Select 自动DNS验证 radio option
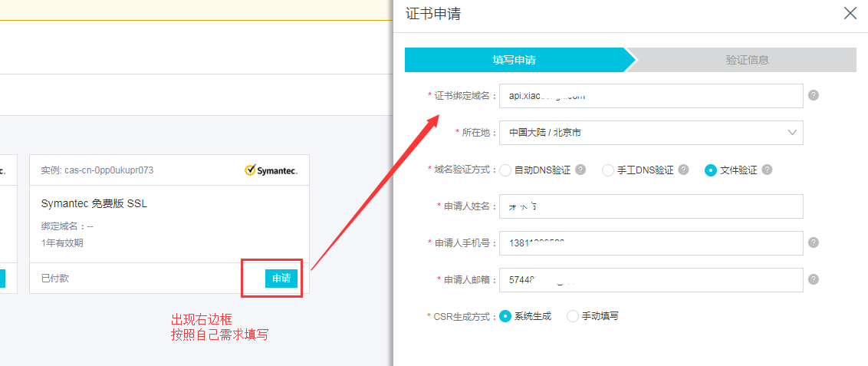This screenshot has height=366, width=868. tap(505, 170)
